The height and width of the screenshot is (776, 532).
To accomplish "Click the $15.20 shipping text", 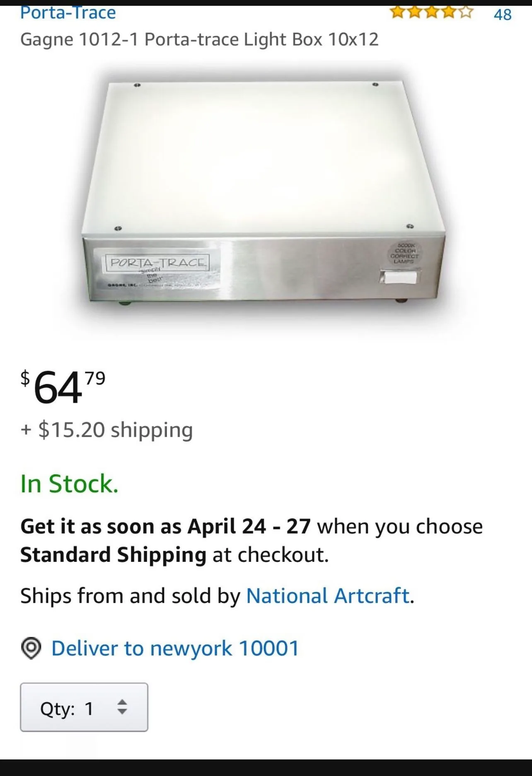I will (106, 430).
